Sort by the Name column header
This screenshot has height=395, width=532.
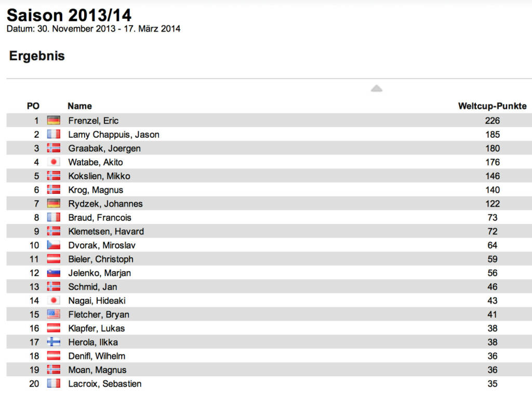(79, 106)
